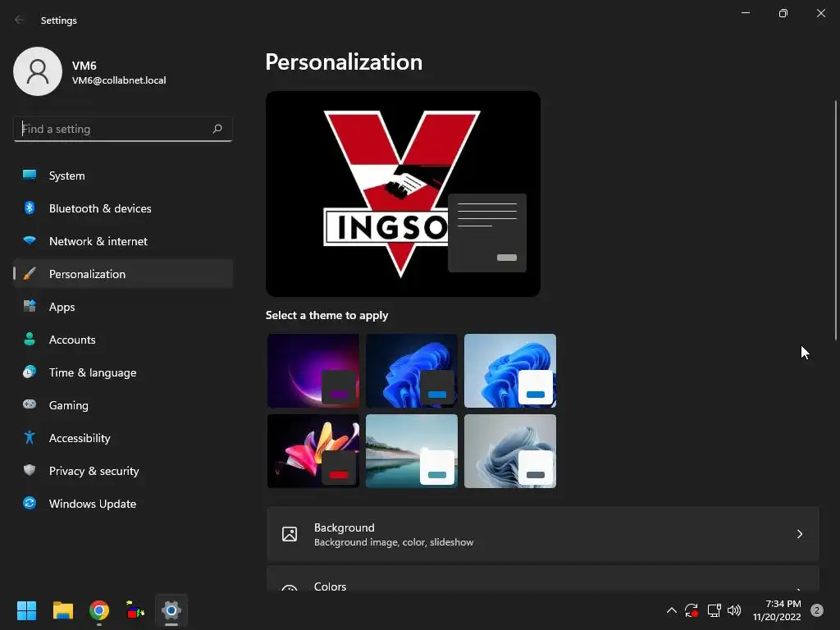Click the Windows Update sync icon
The image size is (840, 630).
click(x=30, y=503)
